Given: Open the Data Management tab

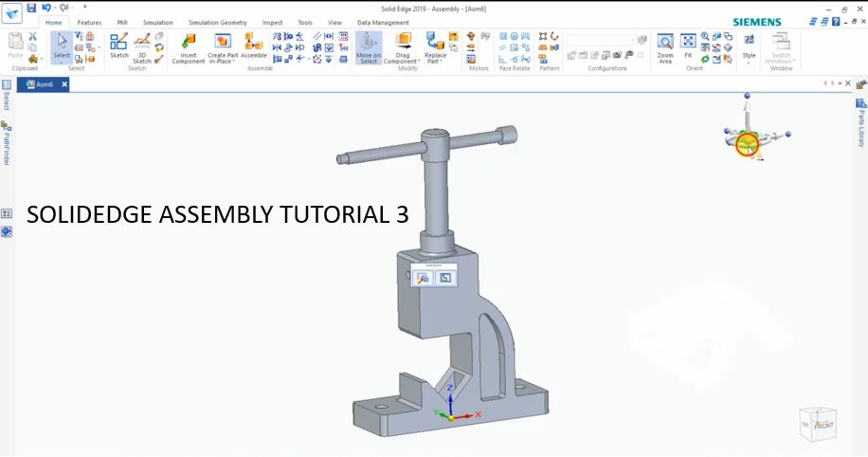Looking at the screenshot, I should point(383,23).
